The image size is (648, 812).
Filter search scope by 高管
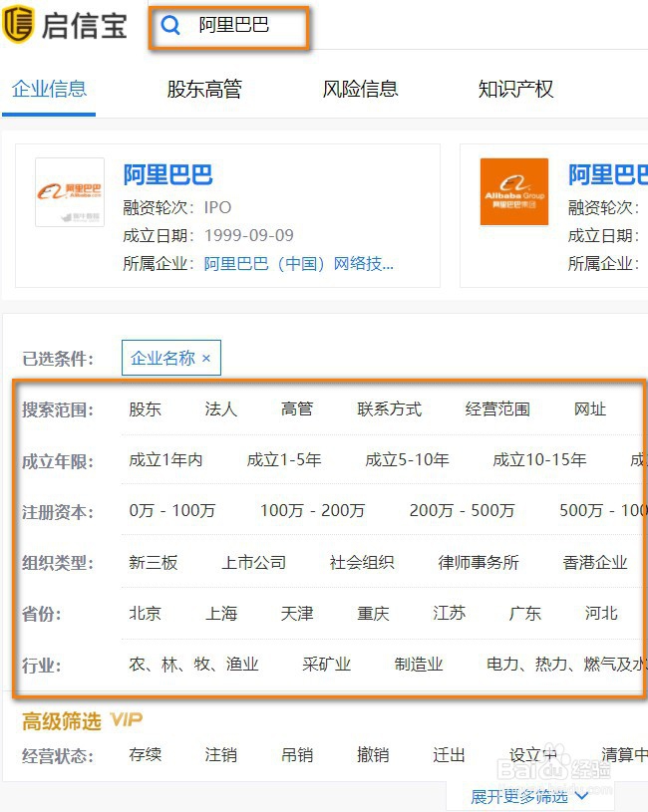click(297, 409)
